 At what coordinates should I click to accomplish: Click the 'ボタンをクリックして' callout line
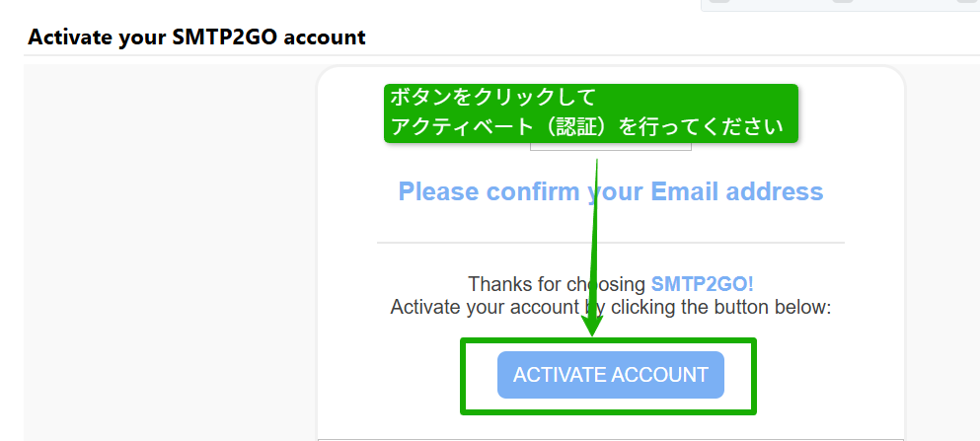pos(492,98)
